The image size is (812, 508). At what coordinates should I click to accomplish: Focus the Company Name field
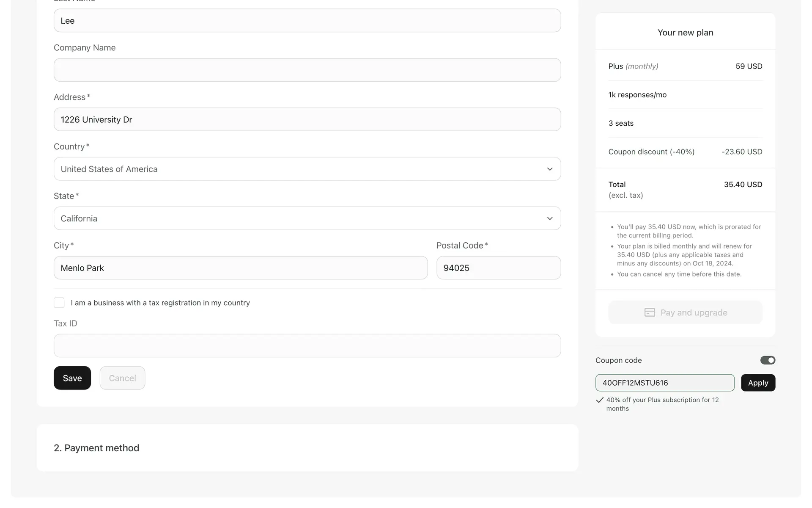pos(307,70)
